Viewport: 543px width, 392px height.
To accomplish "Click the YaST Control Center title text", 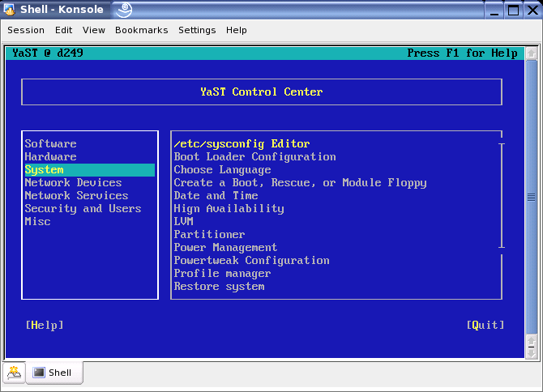I will [x=262, y=92].
